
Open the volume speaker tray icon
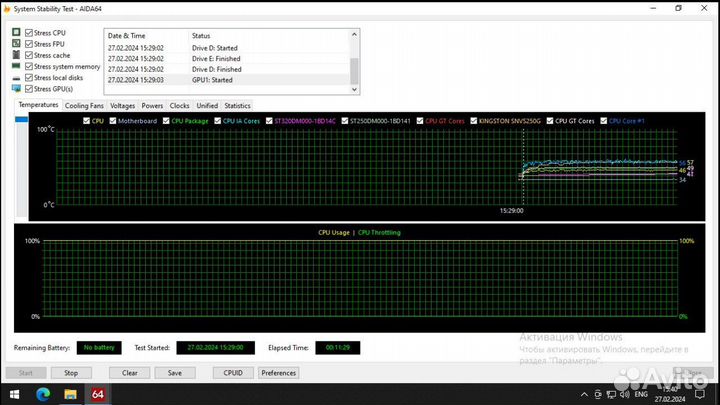coord(624,394)
